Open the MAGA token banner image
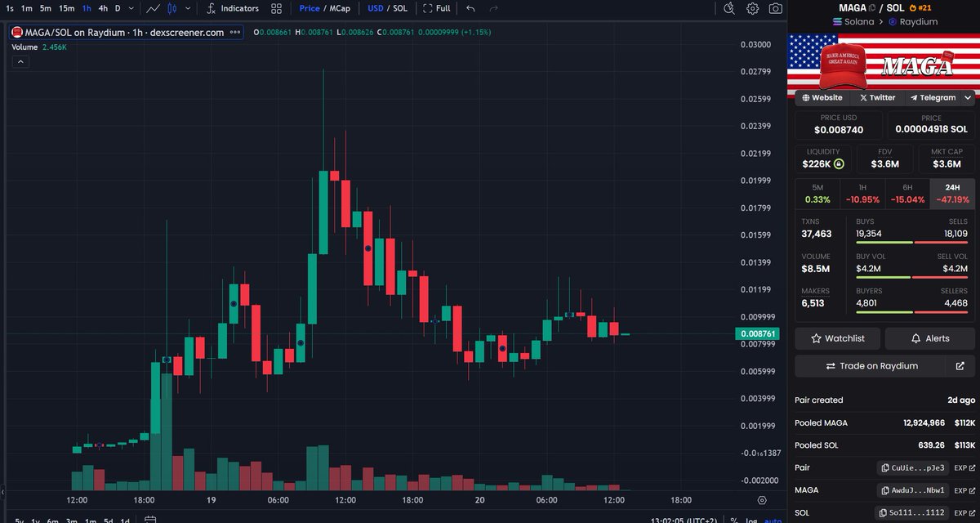980x523 pixels. (x=883, y=62)
